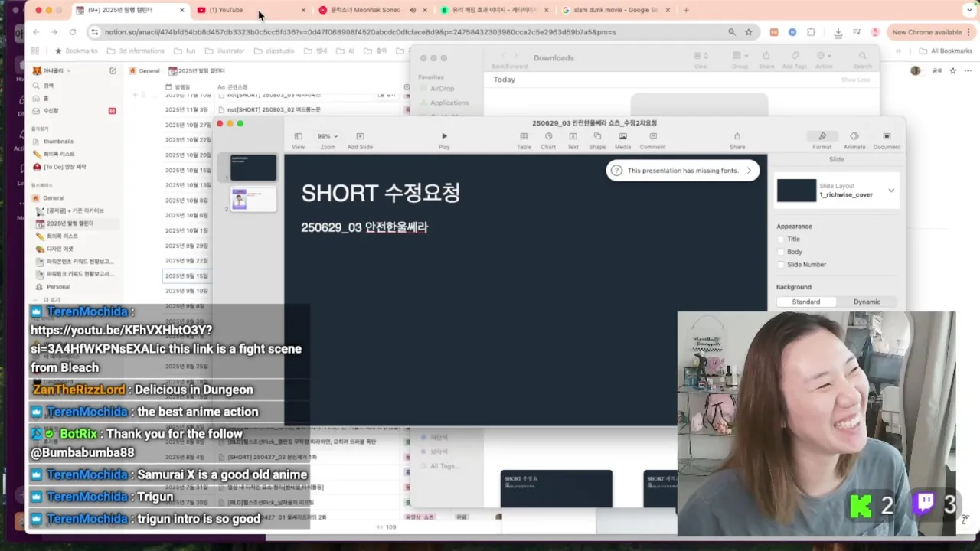Mute the Moonhak Soneo tab audio icon

click(413, 10)
